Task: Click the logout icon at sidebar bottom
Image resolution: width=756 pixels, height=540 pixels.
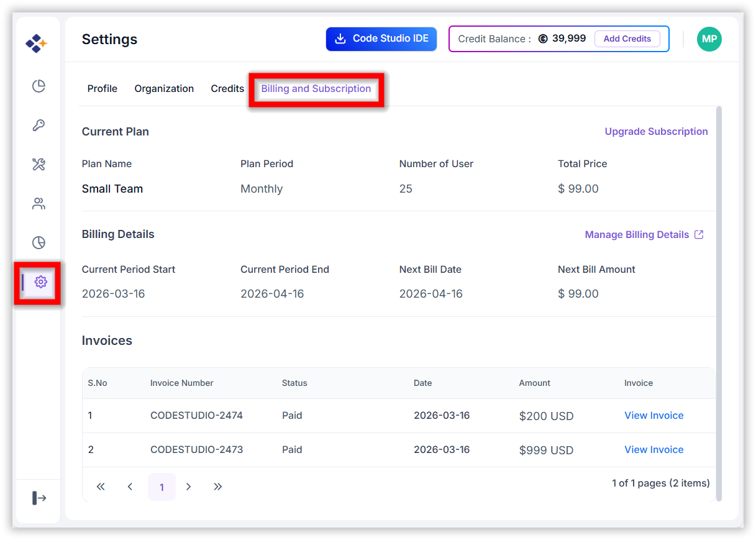Action: 39,498
